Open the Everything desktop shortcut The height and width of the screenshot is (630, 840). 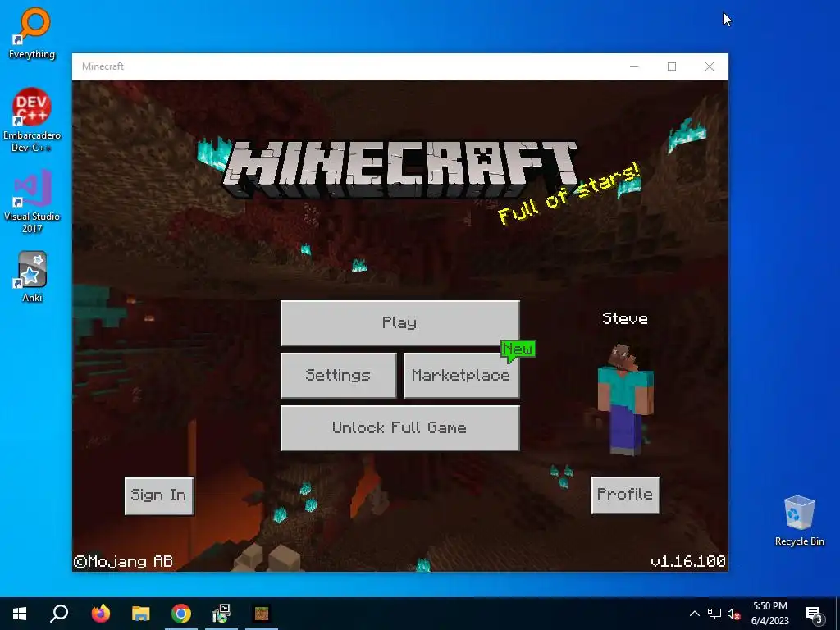point(32,33)
